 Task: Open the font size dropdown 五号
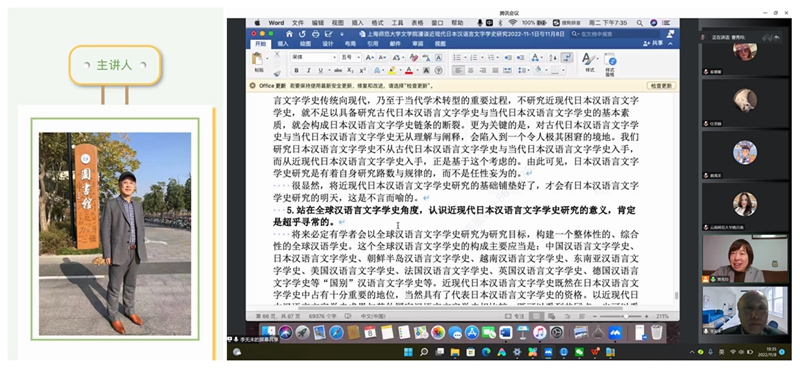pyautogui.click(x=350, y=57)
